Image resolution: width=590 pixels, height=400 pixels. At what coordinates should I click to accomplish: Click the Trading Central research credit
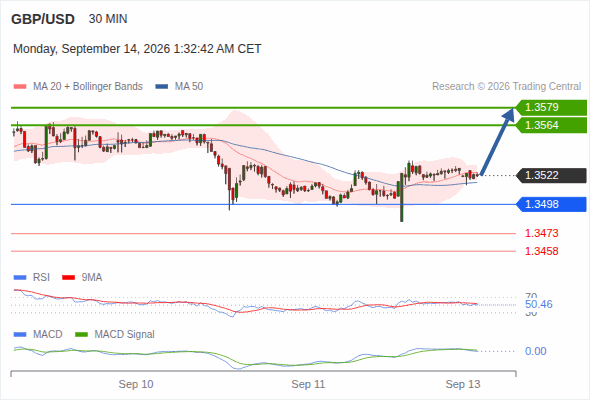pyautogui.click(x=506, y=87)
